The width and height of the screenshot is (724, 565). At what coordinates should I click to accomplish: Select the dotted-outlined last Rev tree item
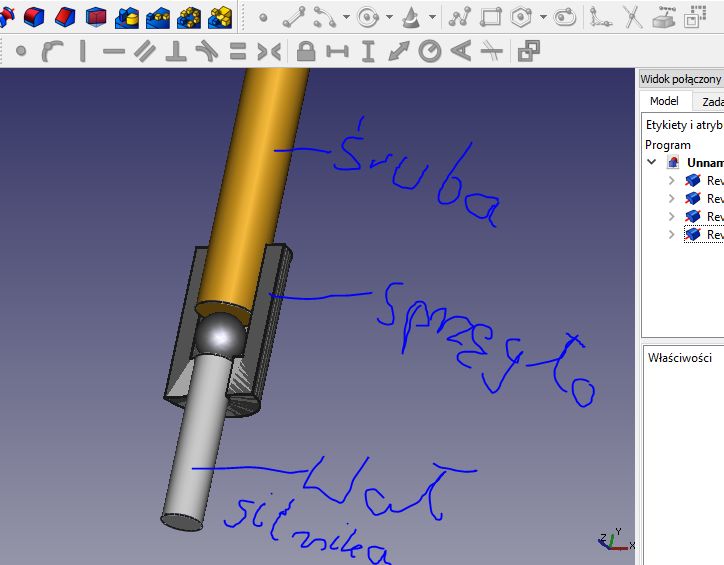click(705, 234)
